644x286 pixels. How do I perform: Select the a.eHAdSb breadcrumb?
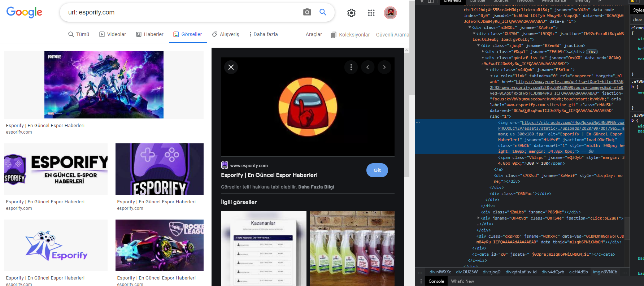click(578, 272)
